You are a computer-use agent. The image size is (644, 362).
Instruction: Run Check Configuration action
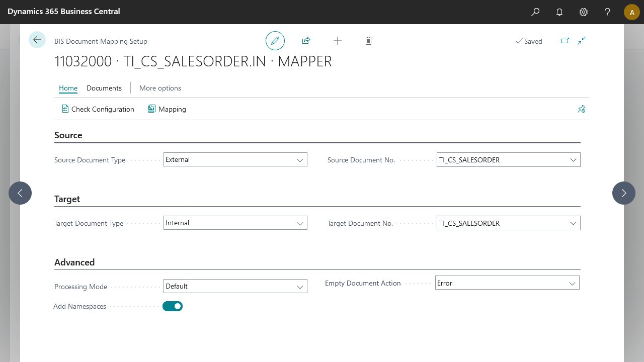[x=98, y=109]
